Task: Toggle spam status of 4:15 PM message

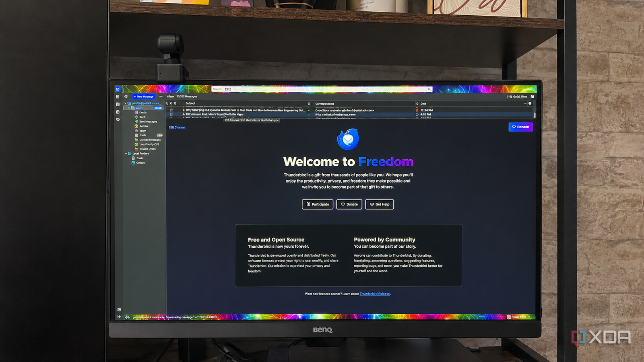Action: 417,115
